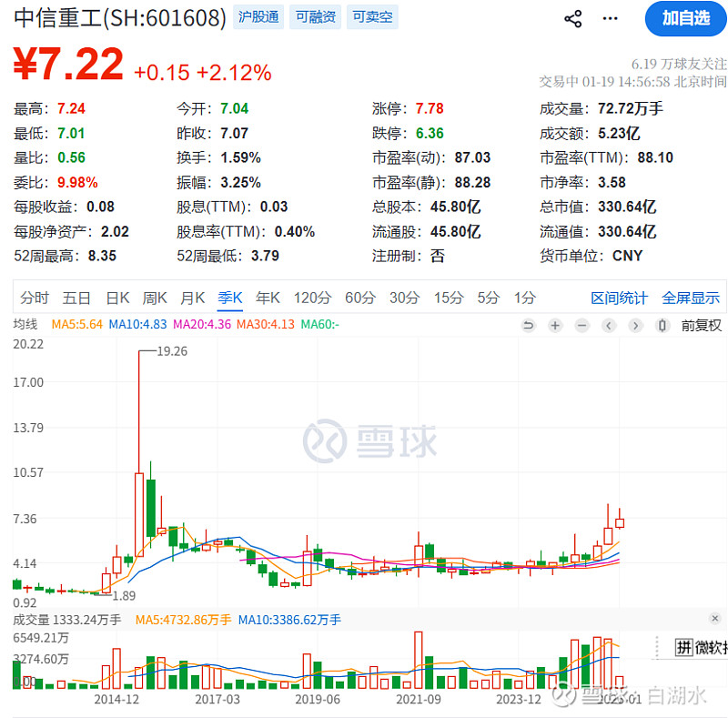
Task: Switch to the 五日 chart tab
Action: [x=76, y=298]
